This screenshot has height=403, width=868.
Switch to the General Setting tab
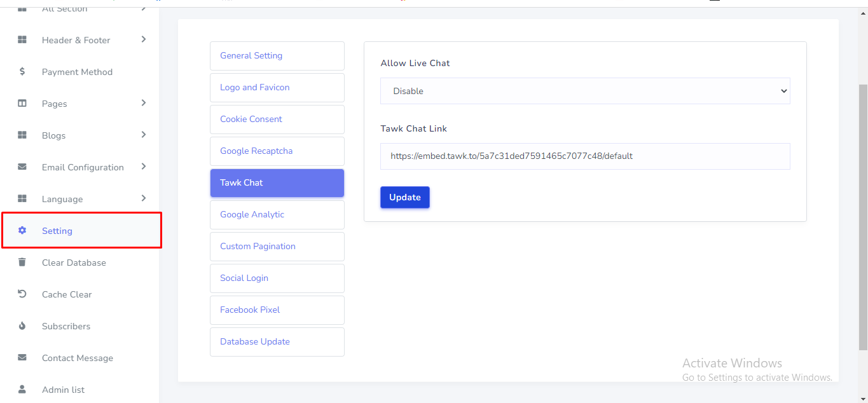pyautogui.click(x=277, y=56)
